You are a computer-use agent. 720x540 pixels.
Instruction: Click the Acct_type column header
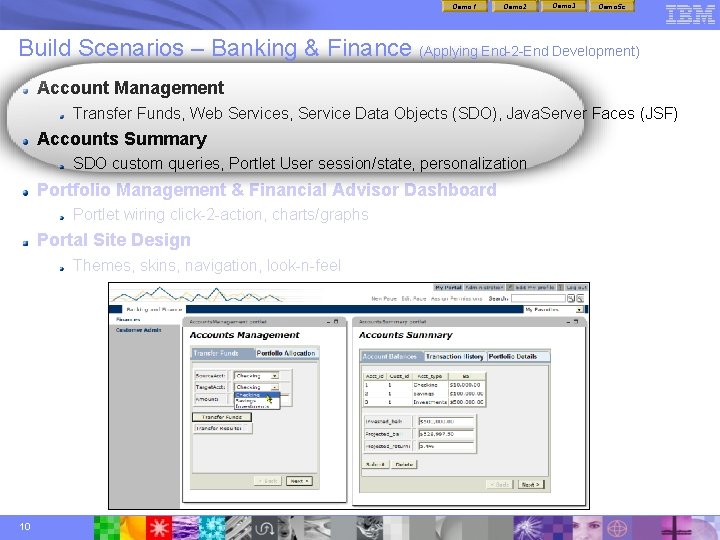430,376
